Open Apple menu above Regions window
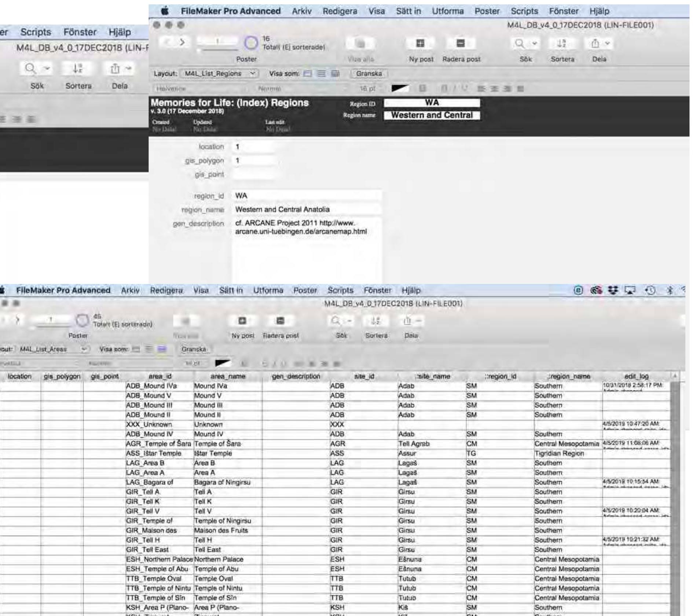This screenshot has height=616, width=696. 165,11
